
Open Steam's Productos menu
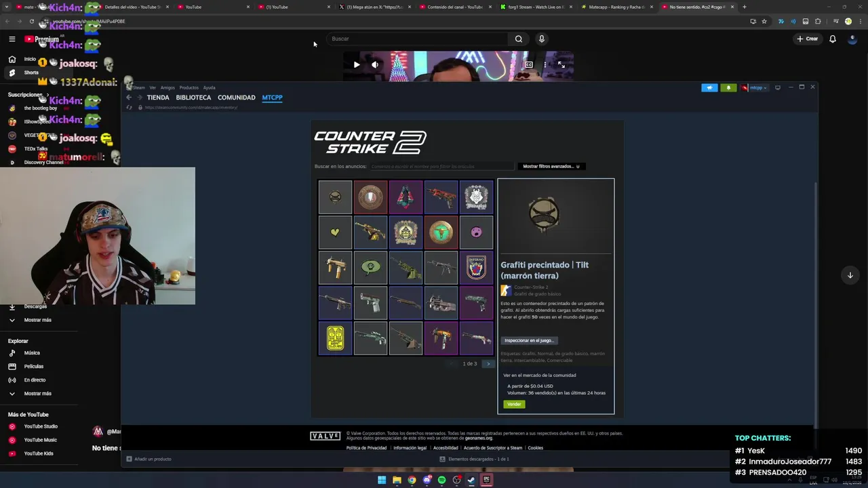tap(189, 87)
